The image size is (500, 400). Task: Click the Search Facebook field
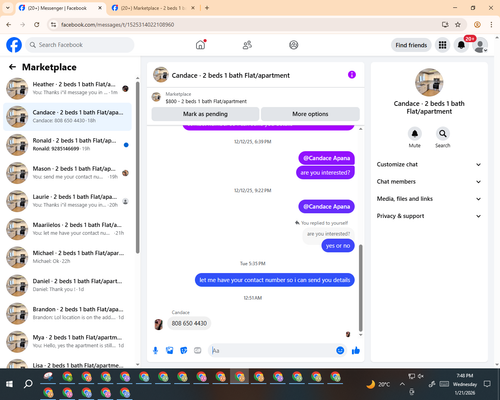click(80, 45)
